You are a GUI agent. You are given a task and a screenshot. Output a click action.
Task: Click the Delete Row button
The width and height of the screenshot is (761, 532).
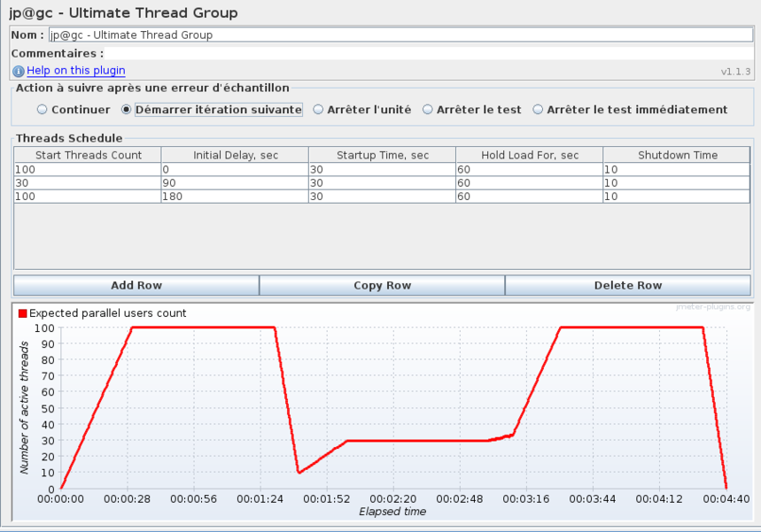point(627,285)
